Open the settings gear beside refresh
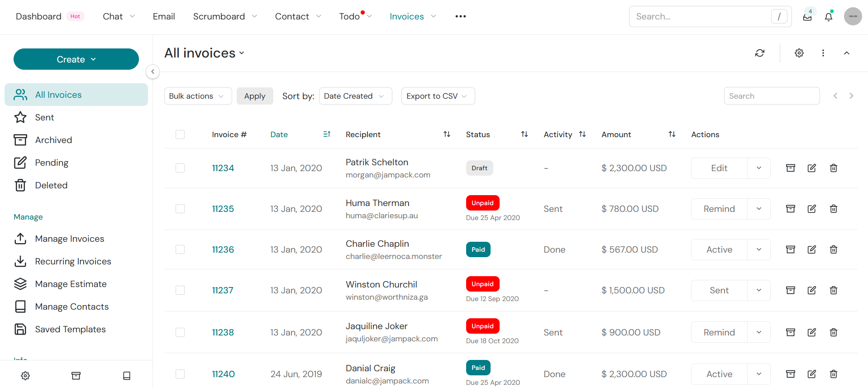Image resolution: width=868 pixels, height=388 pixels. pyautogui.click(x=799, y=53)
